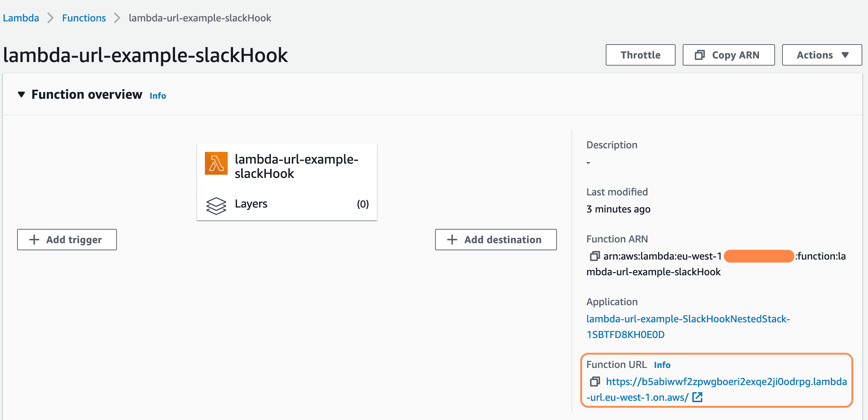Click the lambda-url-example-slackHook function card title
The image size is (868, 420).
296,166
